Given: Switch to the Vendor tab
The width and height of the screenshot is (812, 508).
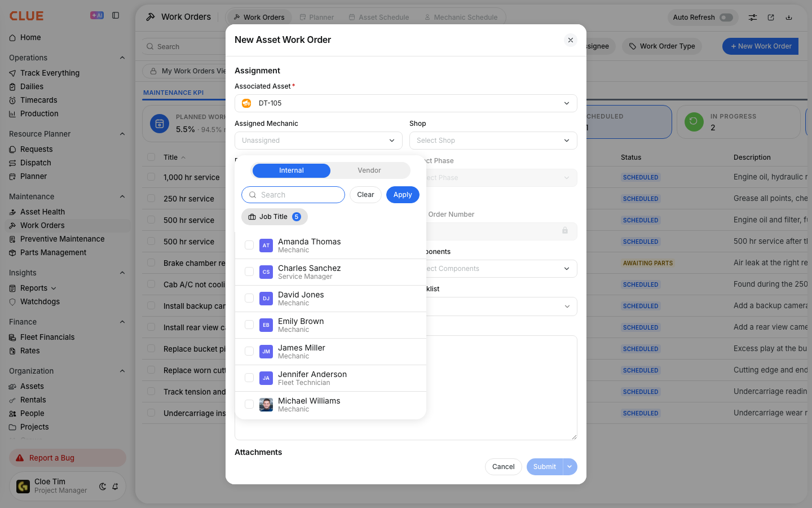Looking at the screenshot, I should 369,170.
